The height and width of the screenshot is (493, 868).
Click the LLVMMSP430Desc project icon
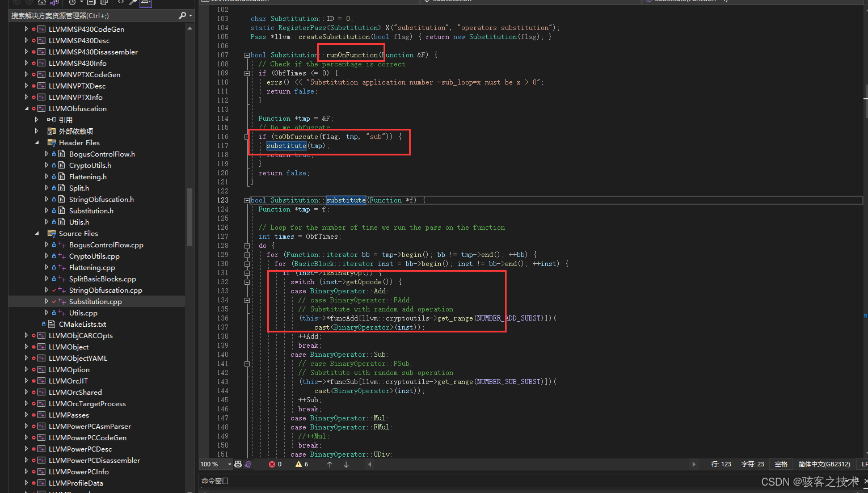tap(41, 40)
